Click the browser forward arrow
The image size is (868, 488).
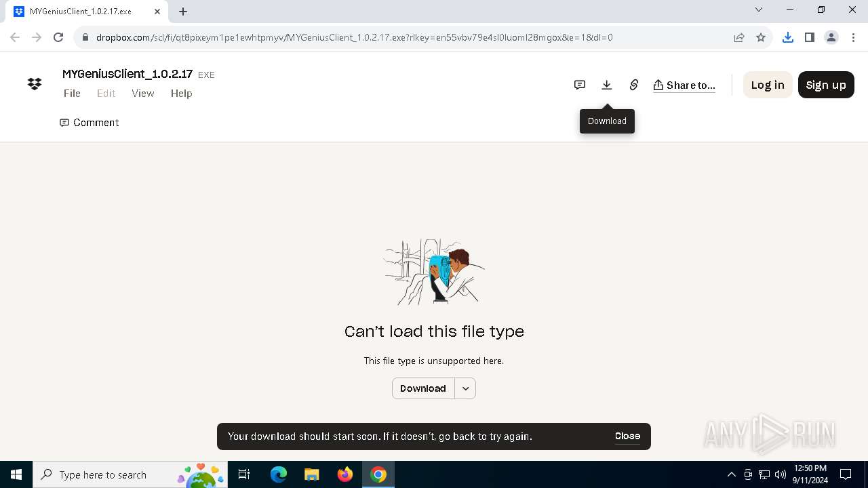coord(37,37)
